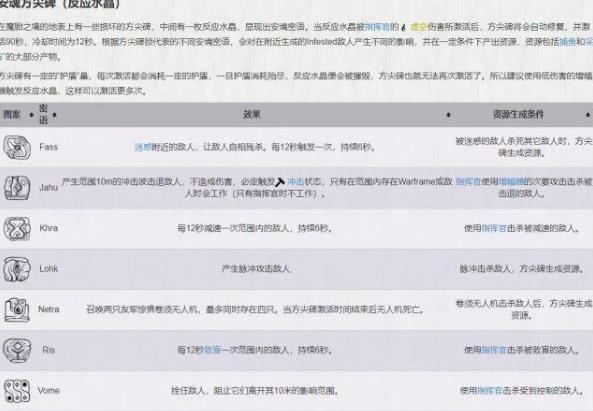Open the 指挥官 link in Ris row

494,350
